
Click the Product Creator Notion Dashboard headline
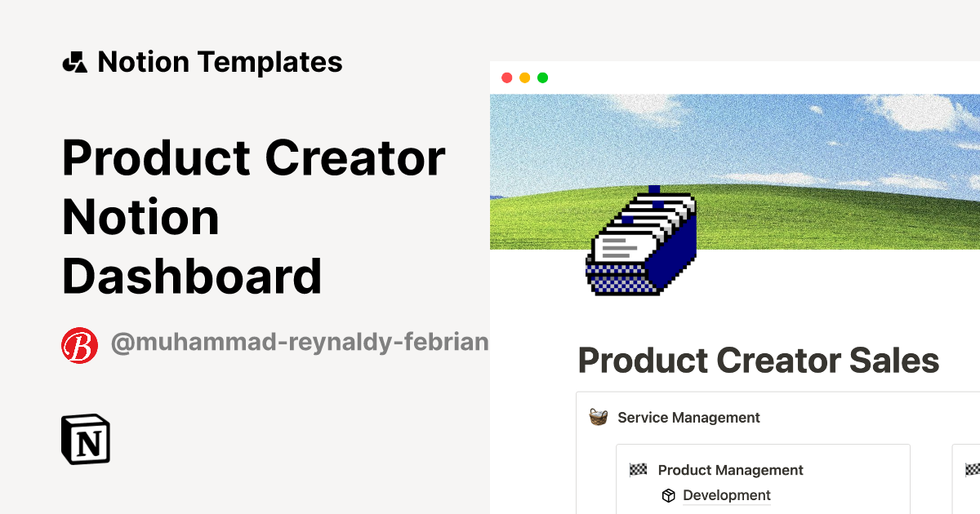253,216
